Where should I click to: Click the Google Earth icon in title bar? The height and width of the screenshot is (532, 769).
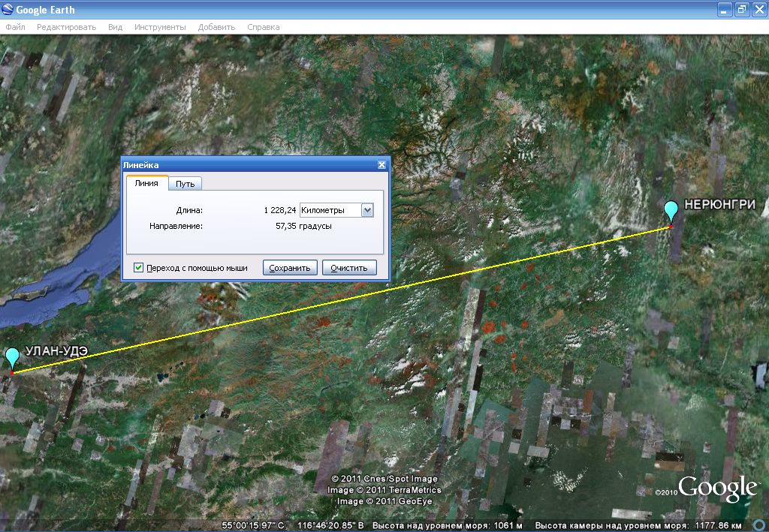pyautogui.click(x=8, y=10)
